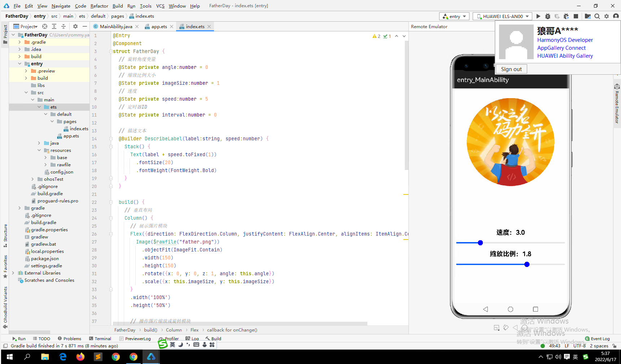Hide the Project tool window
Screen dimensions: 621x364
[x=85, y=26]
